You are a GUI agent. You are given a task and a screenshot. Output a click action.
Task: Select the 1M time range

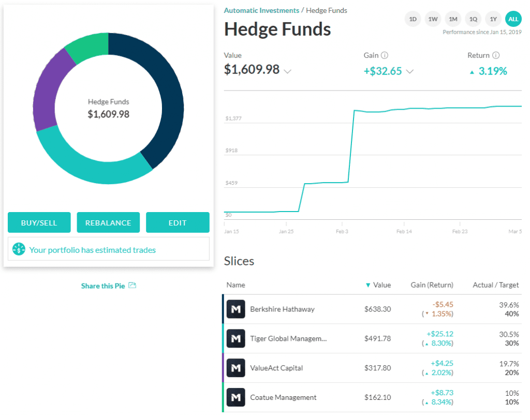coord(453,19)
